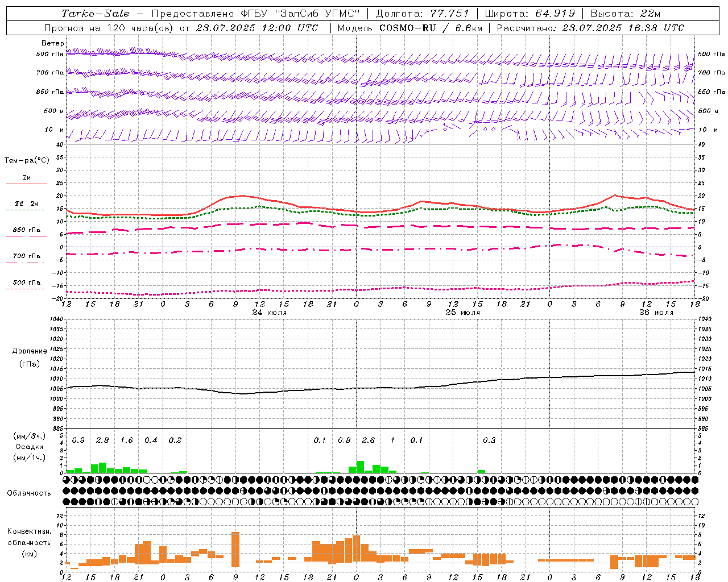Select the '0.3' three-hour precipitation value
The image size is (728, 582).
(x=489, y=440)
